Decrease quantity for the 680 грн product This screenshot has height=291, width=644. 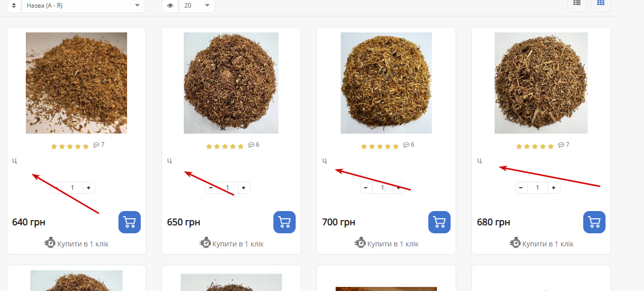pyautogui.click(x=521, y=188)
